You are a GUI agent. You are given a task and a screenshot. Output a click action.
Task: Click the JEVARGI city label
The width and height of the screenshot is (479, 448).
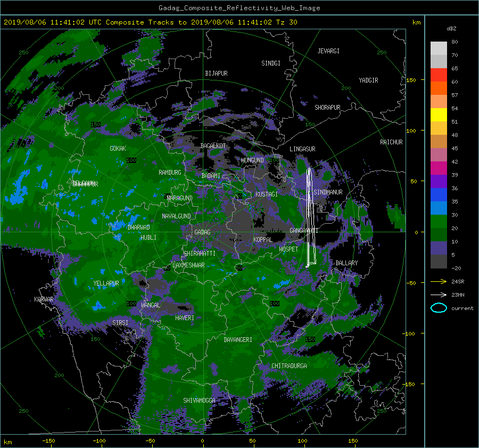pos(328,51)
